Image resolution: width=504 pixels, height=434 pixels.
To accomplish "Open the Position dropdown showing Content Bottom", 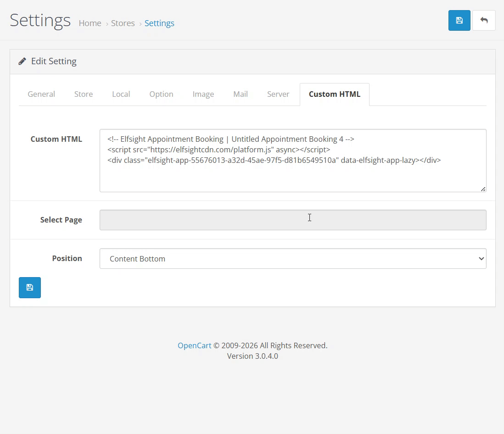I will click(293, 259).
